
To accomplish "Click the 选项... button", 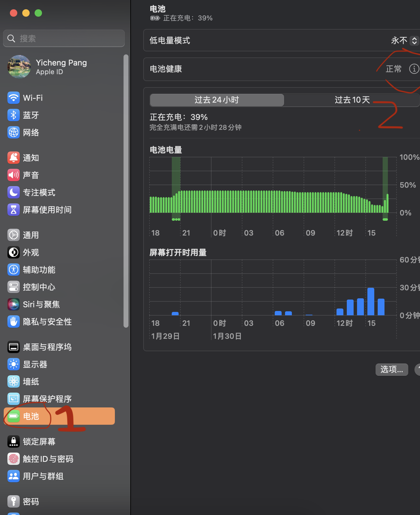I will click(392, 369).
